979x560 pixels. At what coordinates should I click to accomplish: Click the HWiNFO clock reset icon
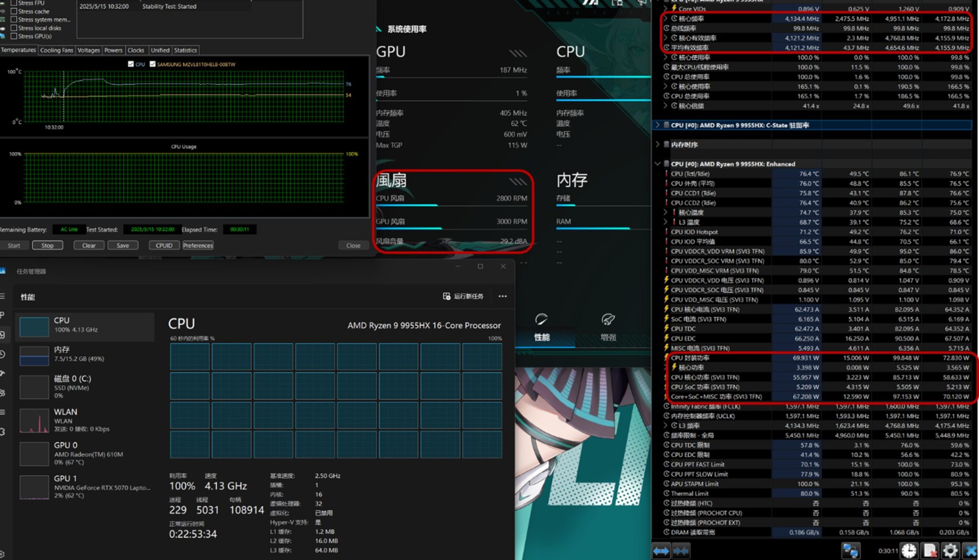coord(909,550)
